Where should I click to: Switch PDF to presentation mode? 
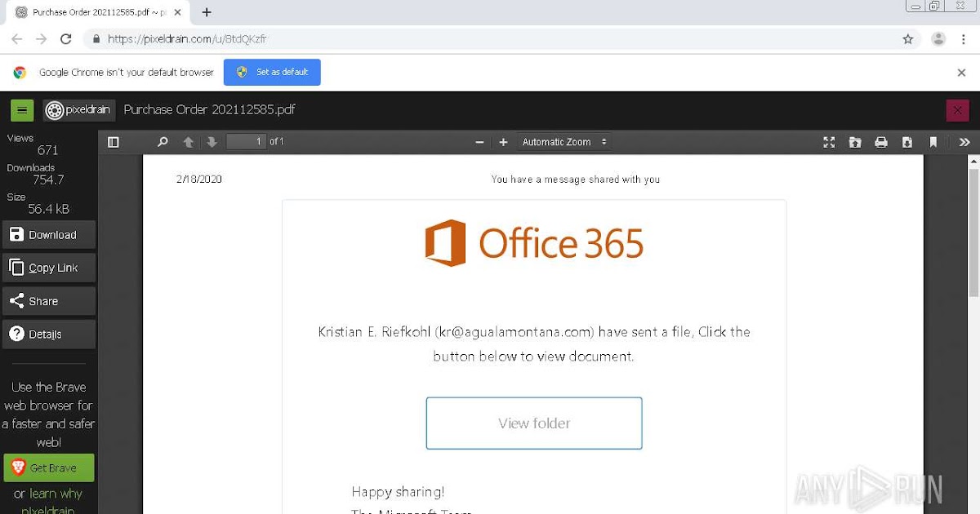pyautogui.click(x=829, y=142)
